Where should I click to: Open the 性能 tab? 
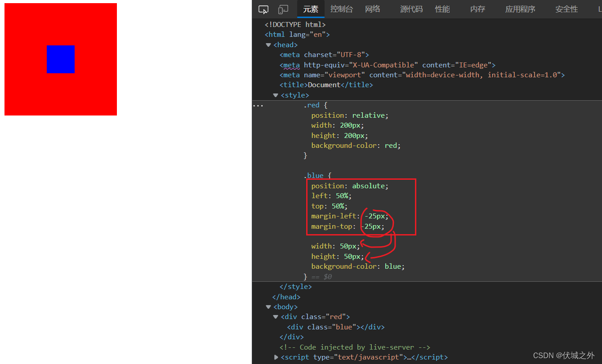pyautogui.click(x=442, y=9)
